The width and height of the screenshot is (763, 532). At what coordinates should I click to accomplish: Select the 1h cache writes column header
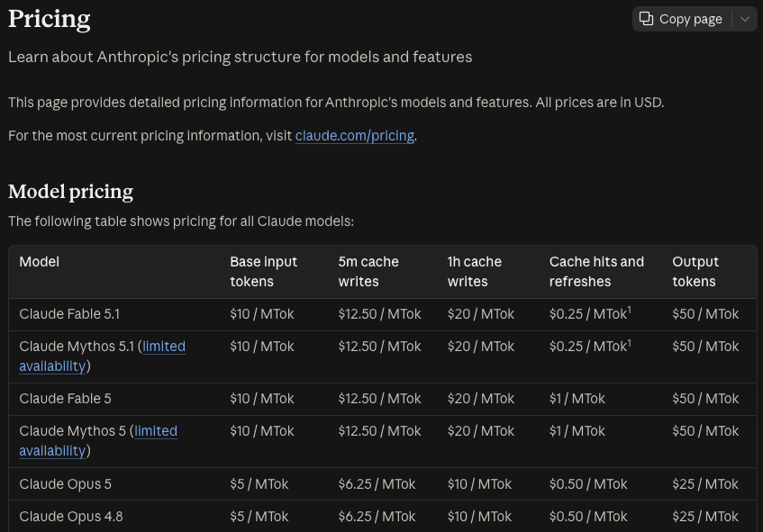tap(475, 271)
